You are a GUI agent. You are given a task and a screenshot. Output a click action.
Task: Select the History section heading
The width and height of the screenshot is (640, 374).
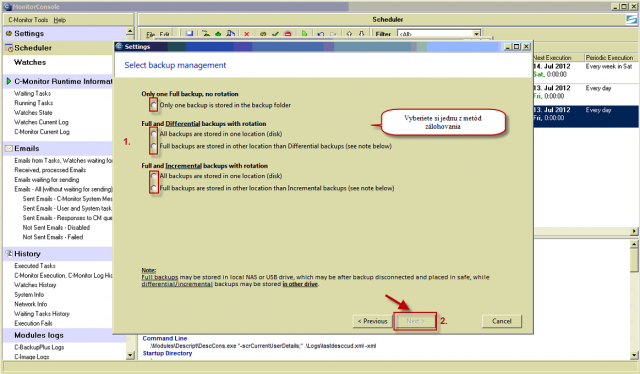point(27,254)
